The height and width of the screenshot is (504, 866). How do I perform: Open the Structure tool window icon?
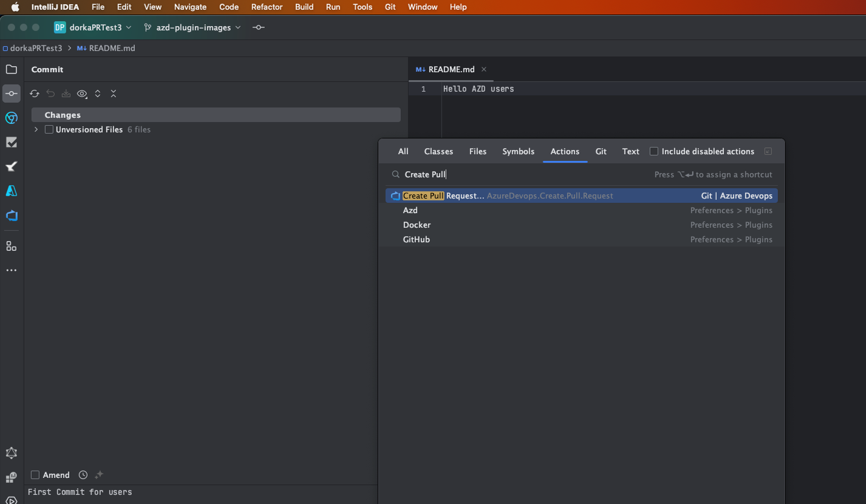click(12, 246)
